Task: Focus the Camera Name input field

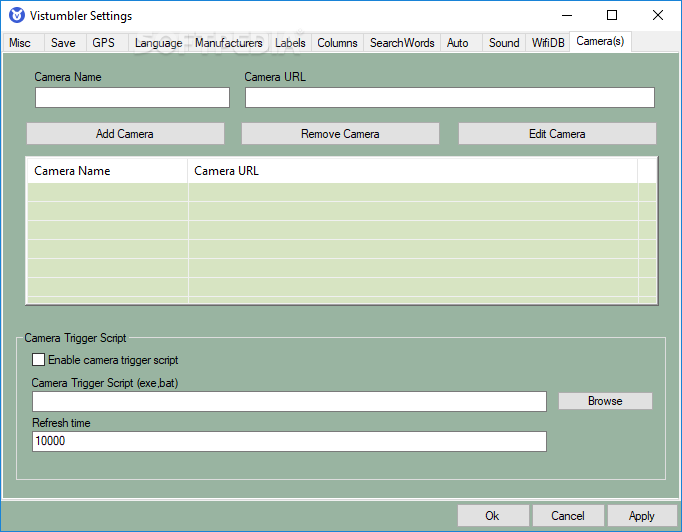Action: coord(132,97)
